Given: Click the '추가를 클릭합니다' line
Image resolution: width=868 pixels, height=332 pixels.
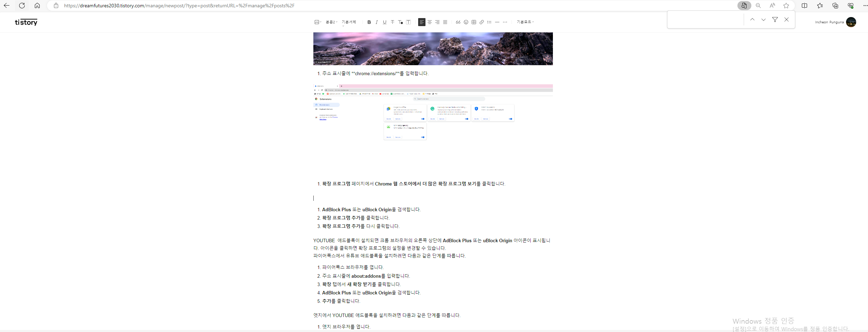Looking at the screenshot, I should tap(341, 301).
